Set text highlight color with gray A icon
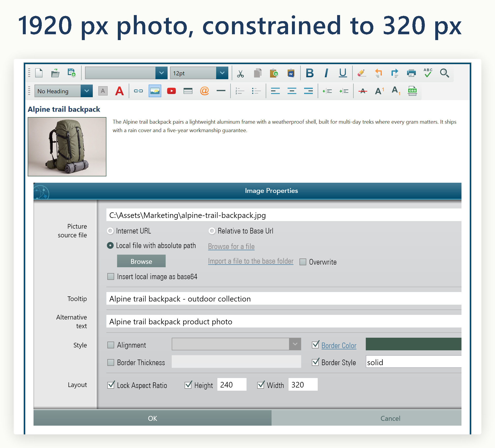495x448 pixels. pyautogui.click(x=103, y=91)
